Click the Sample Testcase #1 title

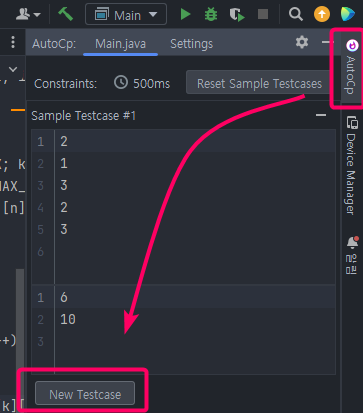83,116
